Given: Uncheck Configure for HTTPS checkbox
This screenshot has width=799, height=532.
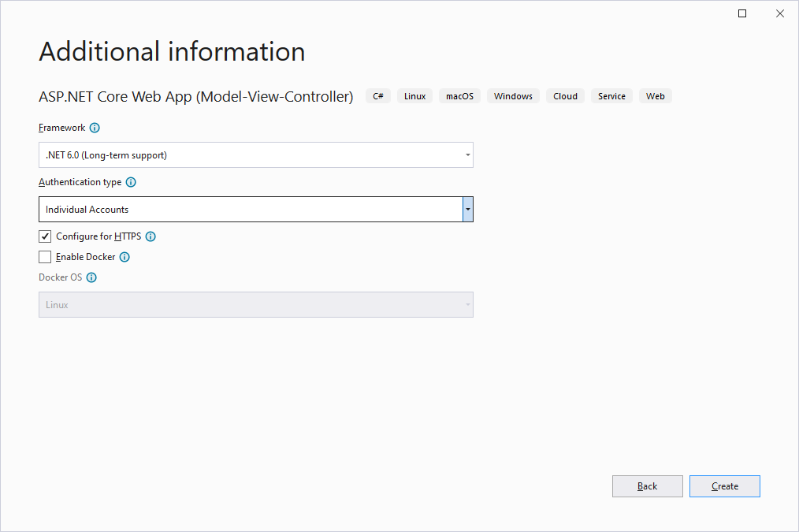Looking at the screenshot, I should [x=45, y=236].
